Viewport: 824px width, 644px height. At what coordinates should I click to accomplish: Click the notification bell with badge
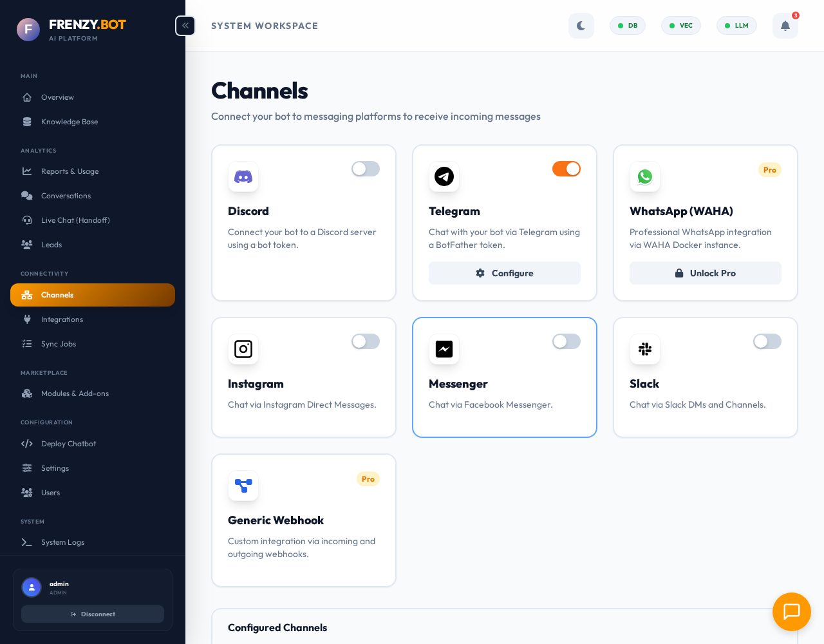[785, 26]
